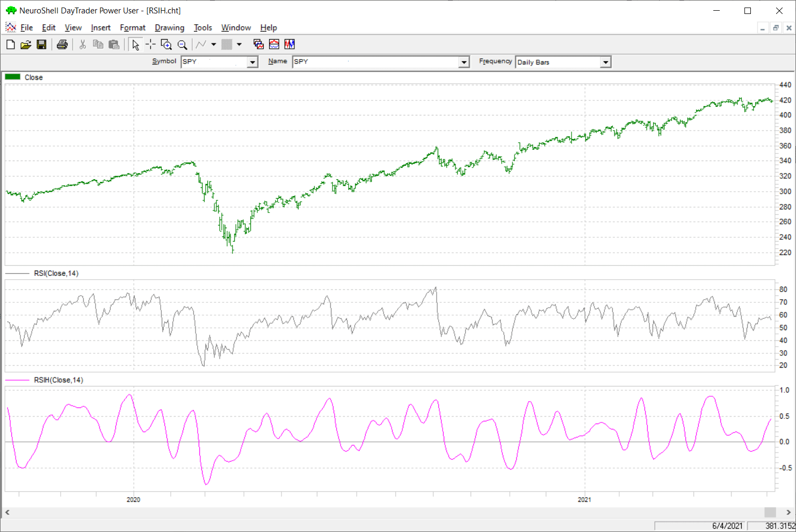Click the right arrow of horizontal scrollbar
The width and height of the screenshot is (796, 532).
(x=788, y=513)
